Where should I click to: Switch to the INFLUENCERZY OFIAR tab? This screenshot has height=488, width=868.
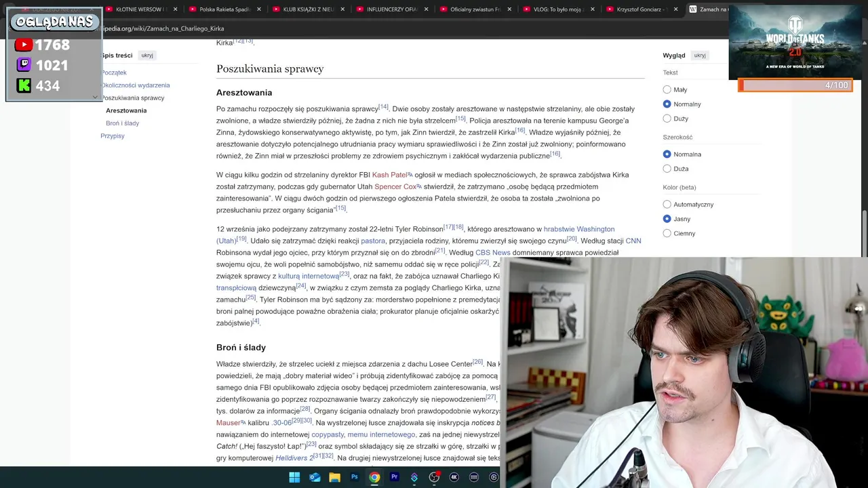391,9
